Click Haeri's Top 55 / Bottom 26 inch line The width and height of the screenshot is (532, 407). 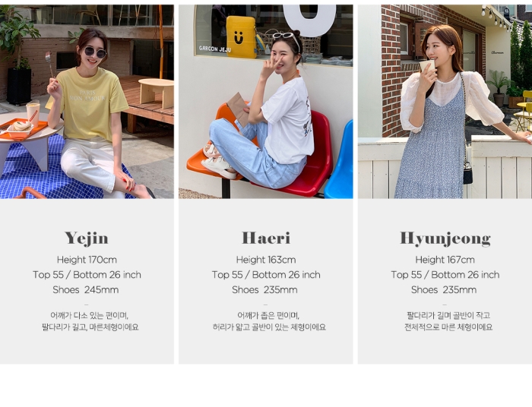[x=266, y=275]
